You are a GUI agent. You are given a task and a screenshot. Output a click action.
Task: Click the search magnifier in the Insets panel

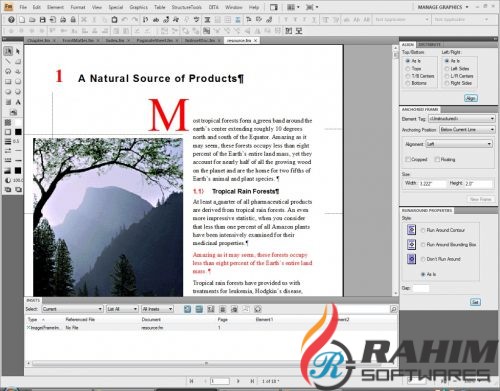[x=393, y=309]
